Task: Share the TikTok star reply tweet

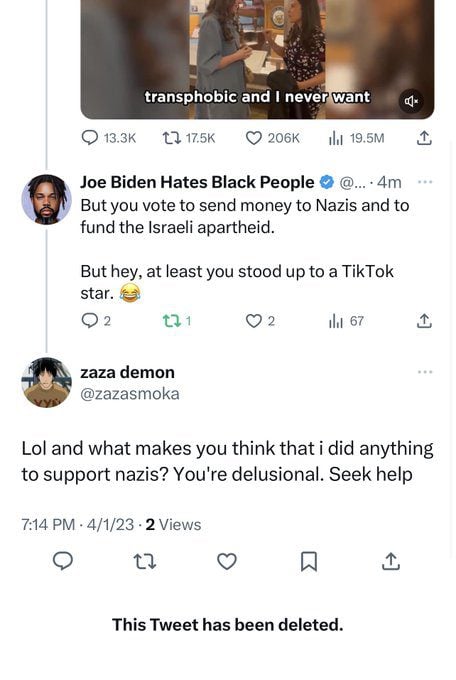Action: 424,321
